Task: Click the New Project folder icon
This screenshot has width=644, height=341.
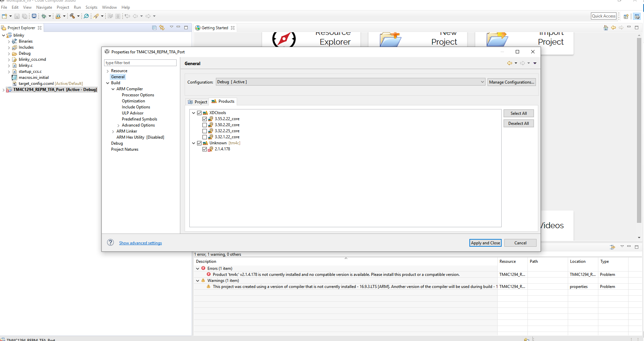Action: pos(390,39)
